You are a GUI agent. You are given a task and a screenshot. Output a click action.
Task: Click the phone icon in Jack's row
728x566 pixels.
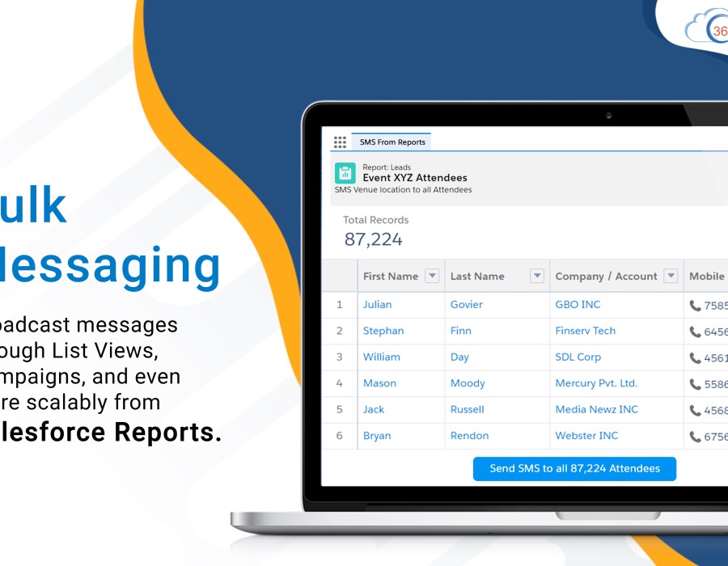695,411
